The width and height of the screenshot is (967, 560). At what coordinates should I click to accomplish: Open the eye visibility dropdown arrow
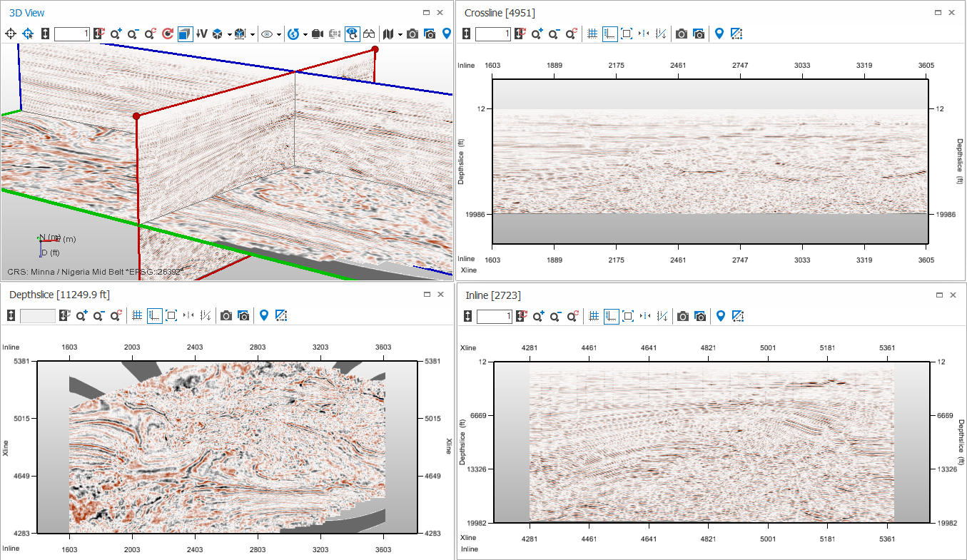click(279, 34)
